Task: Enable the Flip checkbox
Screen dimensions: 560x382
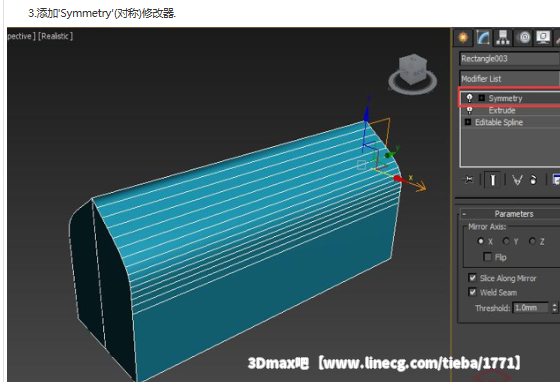Action: (x=487, y=257)
